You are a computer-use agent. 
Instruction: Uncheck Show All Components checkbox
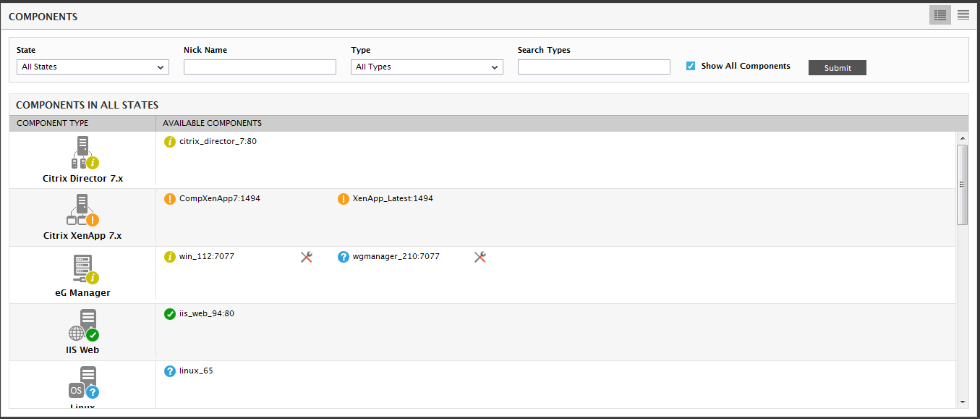[x=691, y=66]
